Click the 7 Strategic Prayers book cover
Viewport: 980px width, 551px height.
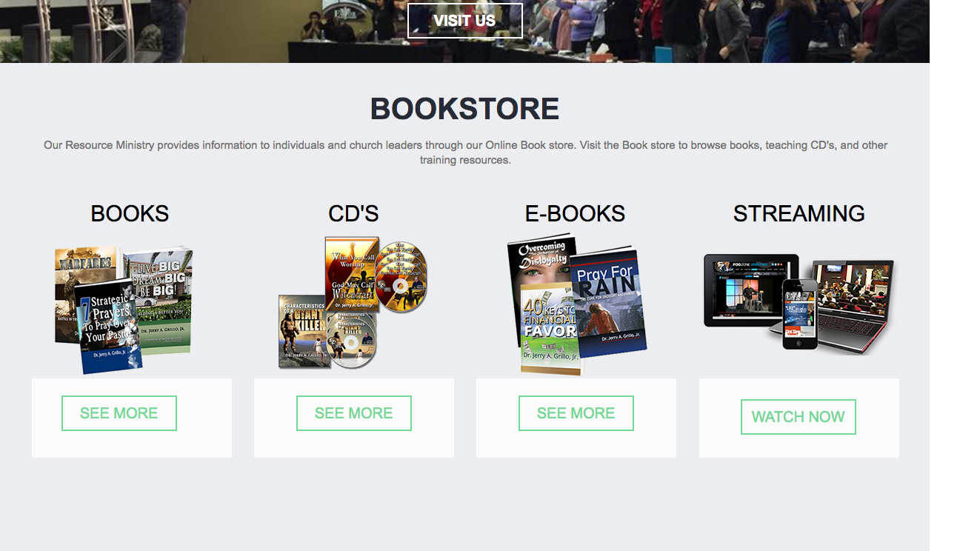109,326
